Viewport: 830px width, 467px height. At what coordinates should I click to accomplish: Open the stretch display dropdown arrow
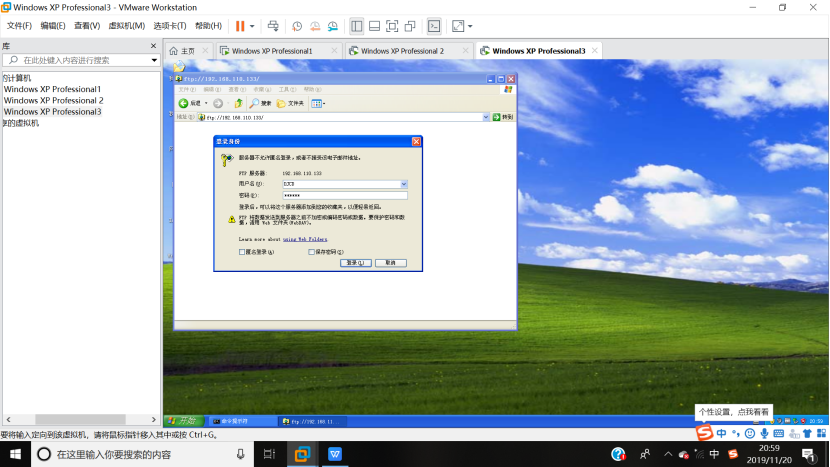point(470,26)
